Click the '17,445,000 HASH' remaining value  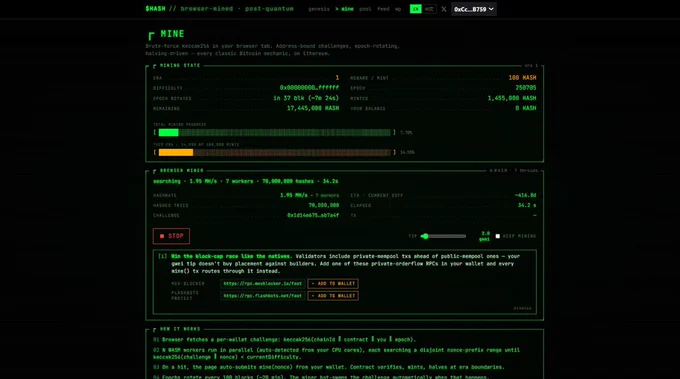click(x=313, y=108)
